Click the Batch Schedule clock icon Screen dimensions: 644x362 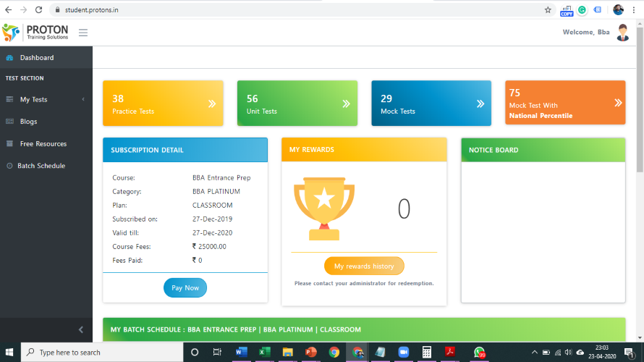tap(9, 166)
